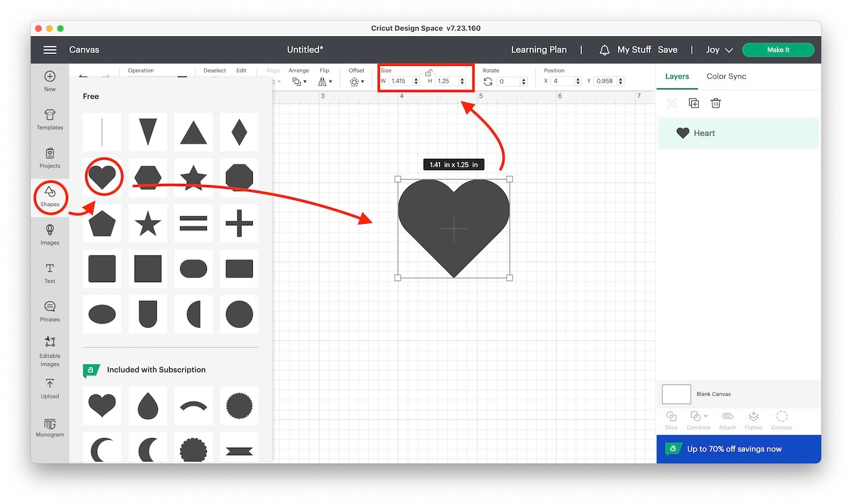Open the Arrange dropdown

click(x=299, y=82)
